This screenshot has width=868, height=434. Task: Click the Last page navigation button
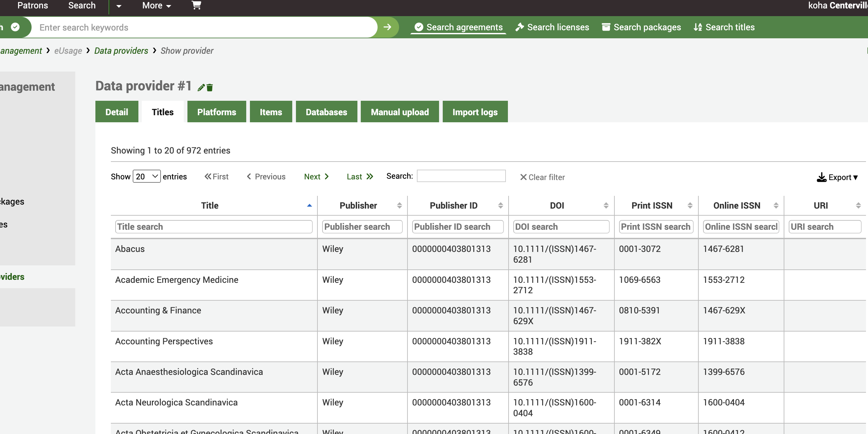click(x=359, y=177)
